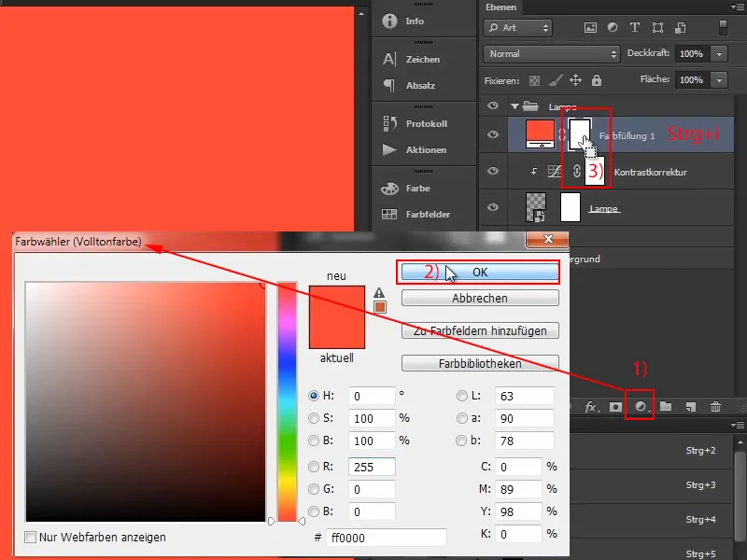Open the Farbbibliotheken button

tap(480, 363)
